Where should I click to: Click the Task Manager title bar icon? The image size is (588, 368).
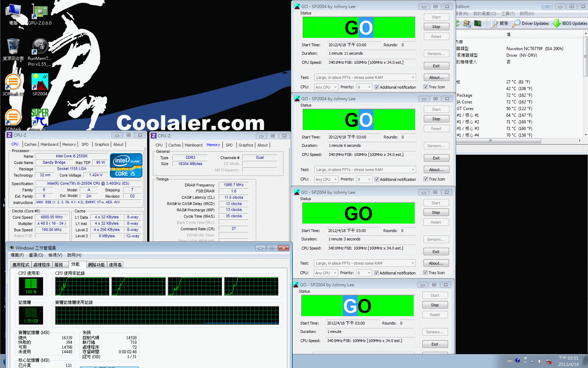click(x=12, y=248)
